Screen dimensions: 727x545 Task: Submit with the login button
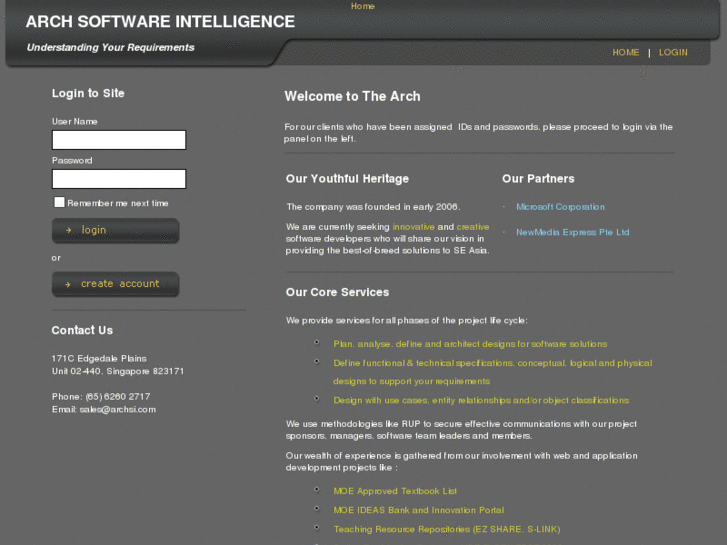click(x=115, y=231)
